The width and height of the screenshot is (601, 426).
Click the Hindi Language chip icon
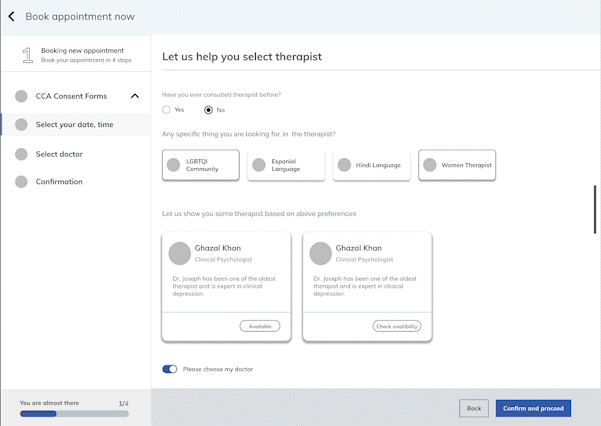tap(345, 165)
